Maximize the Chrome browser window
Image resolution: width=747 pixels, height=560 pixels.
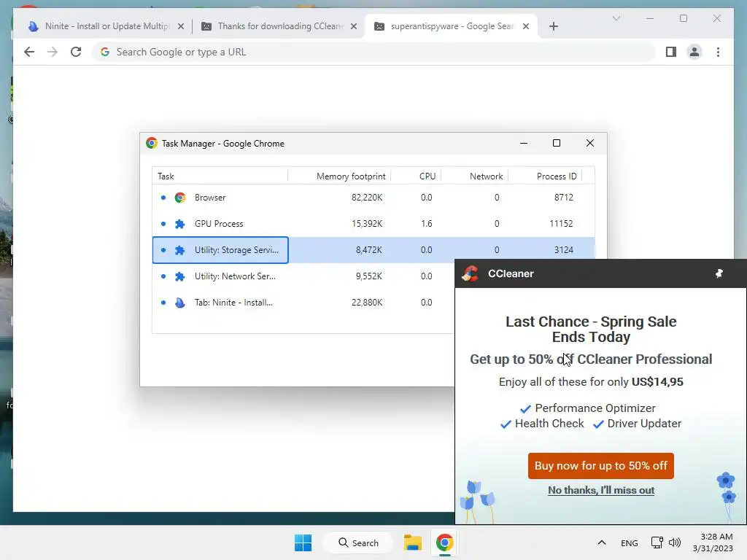pos(683,18)
